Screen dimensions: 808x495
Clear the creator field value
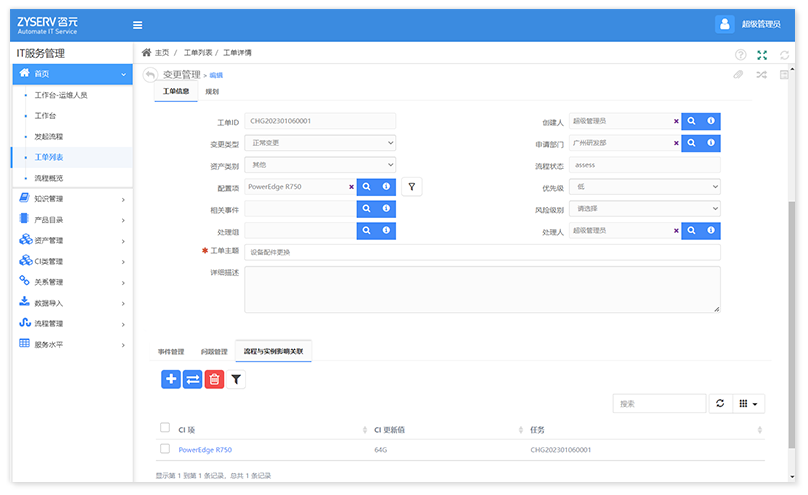click(x=676, y=121)
